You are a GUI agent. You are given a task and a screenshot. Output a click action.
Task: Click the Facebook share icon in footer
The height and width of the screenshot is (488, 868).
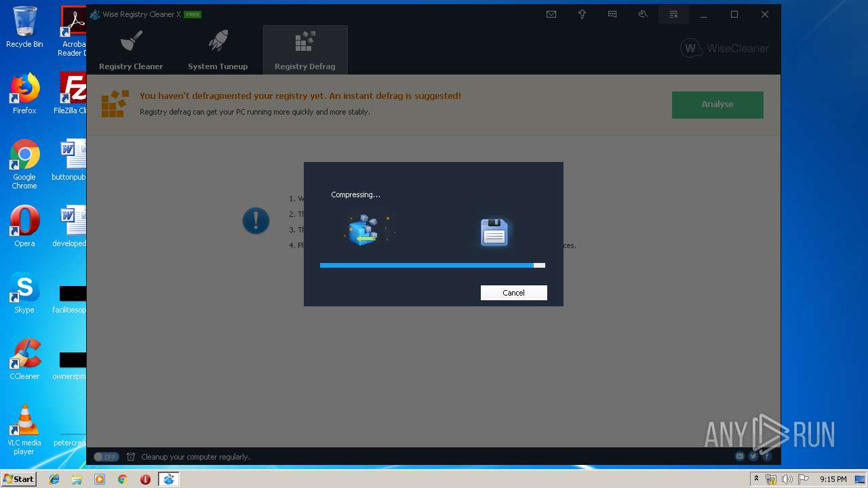pyautogui.click(x=766, y=457)
